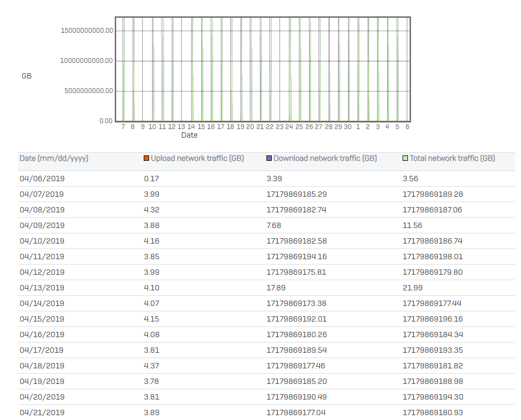Viewport: 521px width, 420px height.
Task: Click upload value 0.17
Action: point(151,179)
